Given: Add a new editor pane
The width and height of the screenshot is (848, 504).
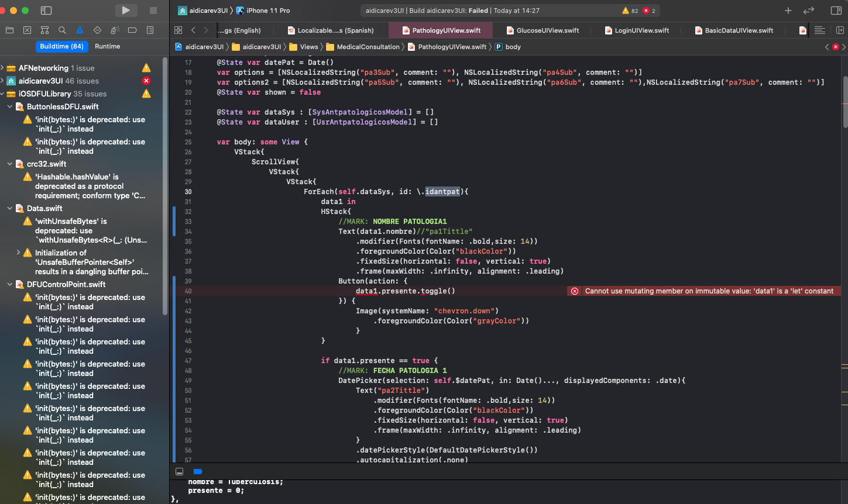Looking at the screenshot, I should click(840, 30).
